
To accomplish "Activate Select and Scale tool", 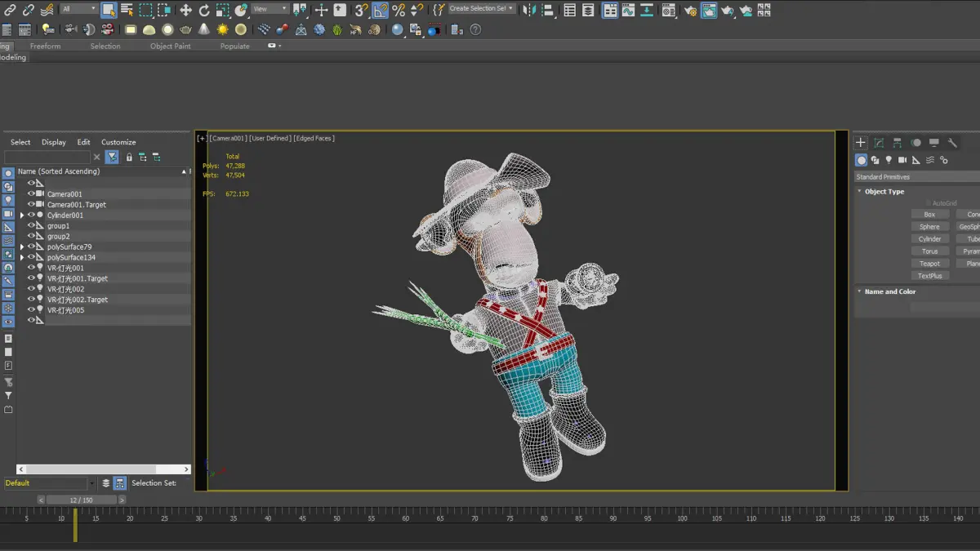I will pyautogui.click(x=223, y=11).
